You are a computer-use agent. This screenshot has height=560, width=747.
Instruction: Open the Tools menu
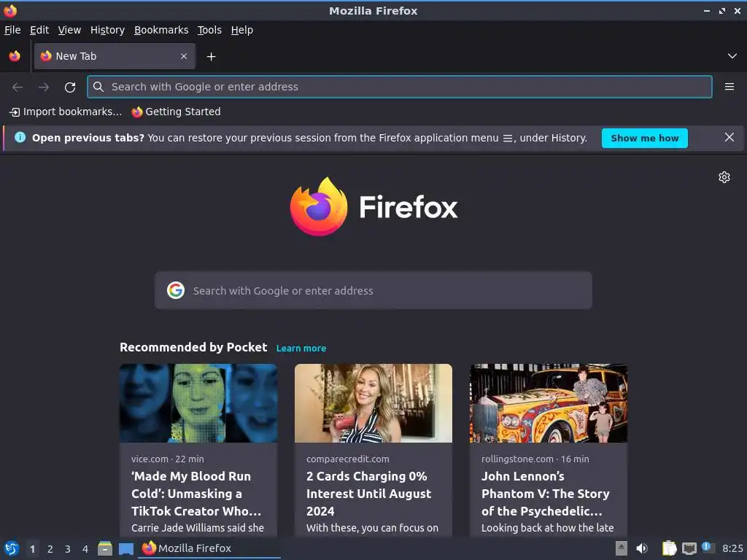[209, 30]
